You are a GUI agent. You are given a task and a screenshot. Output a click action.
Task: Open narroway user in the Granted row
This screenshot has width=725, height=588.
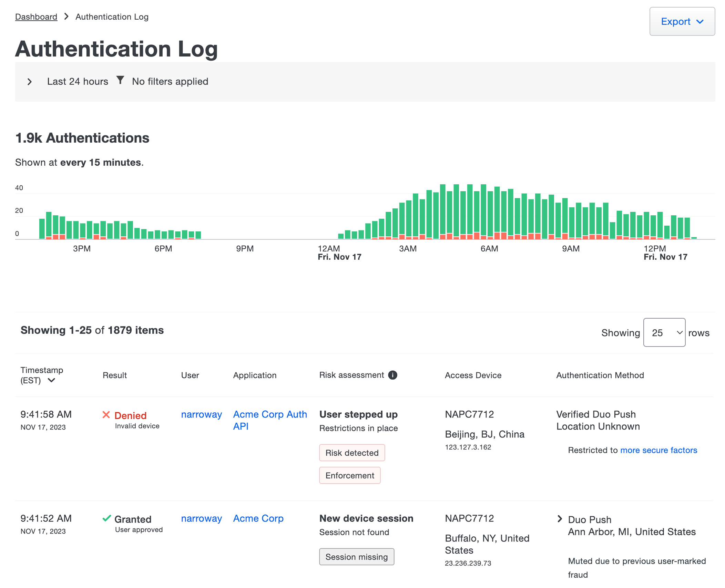pyautogui.click(x=202, y=518)
